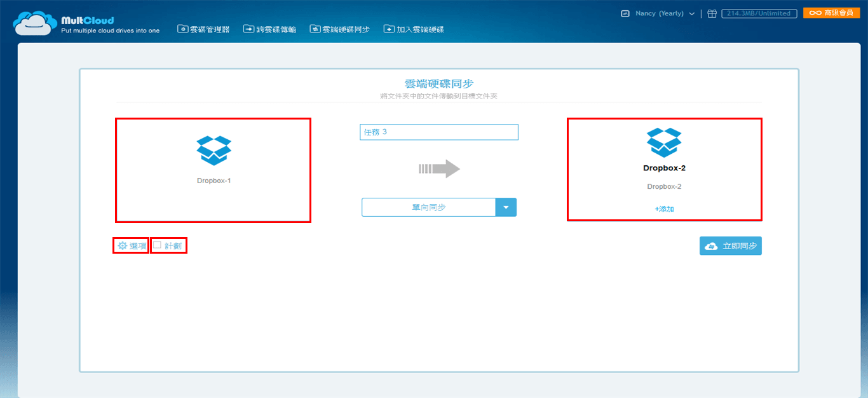Click the gift box icon
The image size is (868, 398).
pyautogui.click(x=712, y=13)
